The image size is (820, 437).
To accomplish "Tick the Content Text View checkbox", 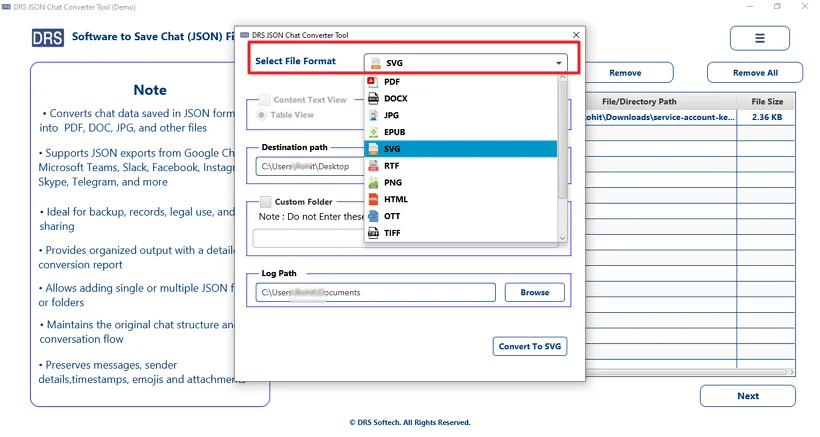I will click(265, 99).
